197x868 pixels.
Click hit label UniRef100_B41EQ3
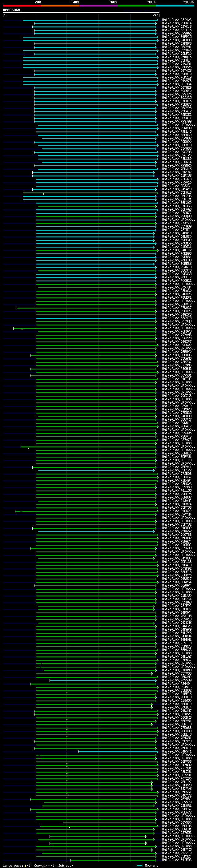pyautogui.click(x=177, y=860)
